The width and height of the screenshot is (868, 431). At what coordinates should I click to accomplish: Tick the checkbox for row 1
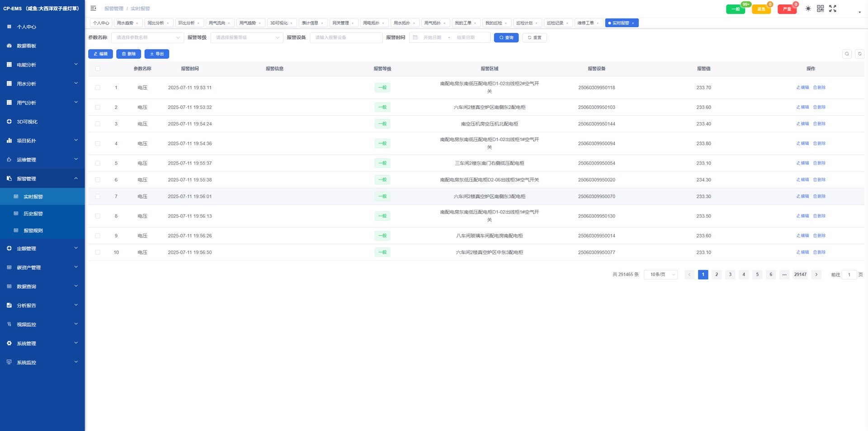98,88
